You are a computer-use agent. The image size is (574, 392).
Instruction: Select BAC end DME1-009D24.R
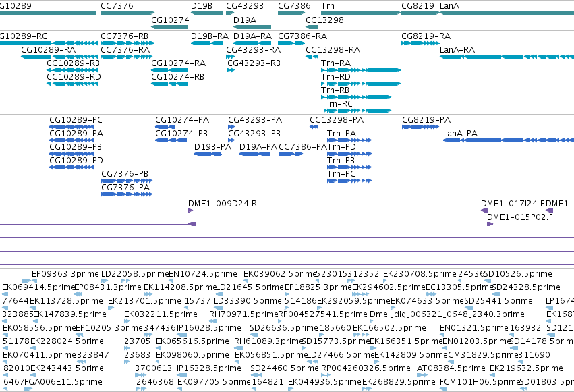pyautogui.click(x=223, y=204)
